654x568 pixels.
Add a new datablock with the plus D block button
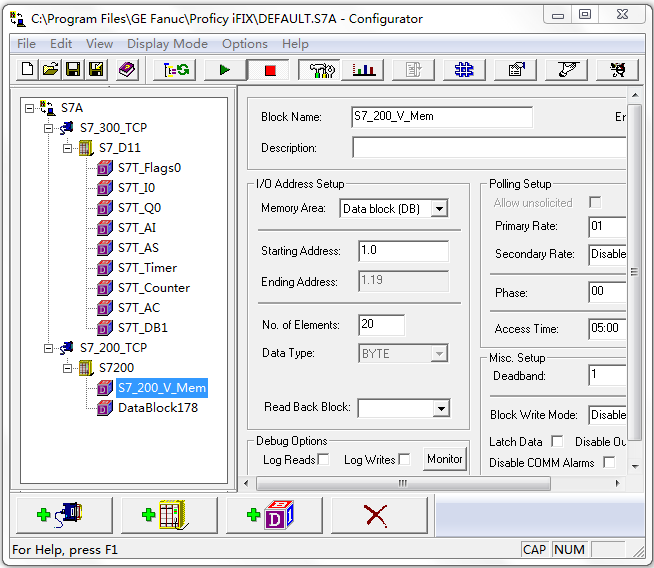pos(274,515)
